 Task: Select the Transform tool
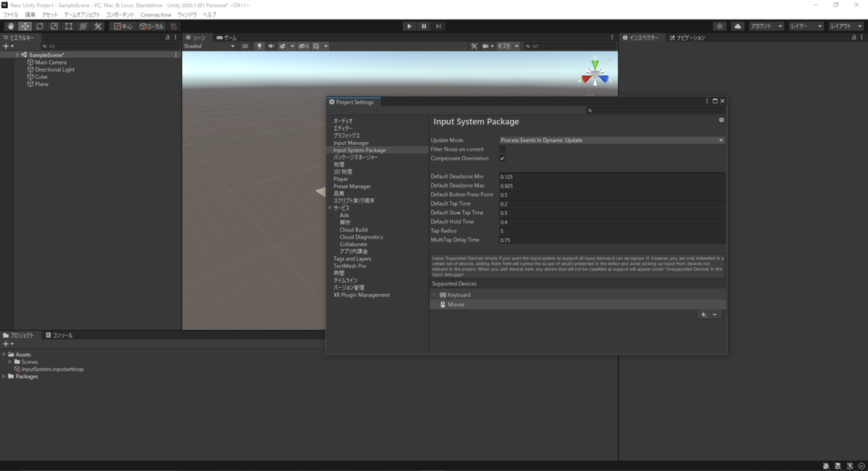[83, 26]
